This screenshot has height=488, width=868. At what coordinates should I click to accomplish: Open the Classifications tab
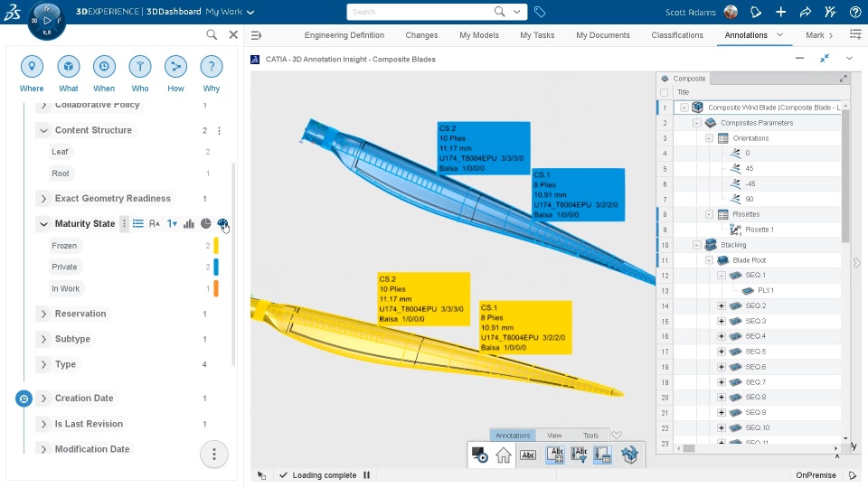[677, 35]
